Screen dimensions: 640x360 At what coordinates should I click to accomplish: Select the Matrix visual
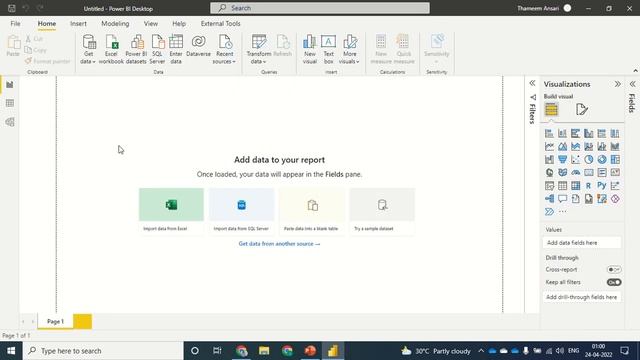tap(576, 186)
